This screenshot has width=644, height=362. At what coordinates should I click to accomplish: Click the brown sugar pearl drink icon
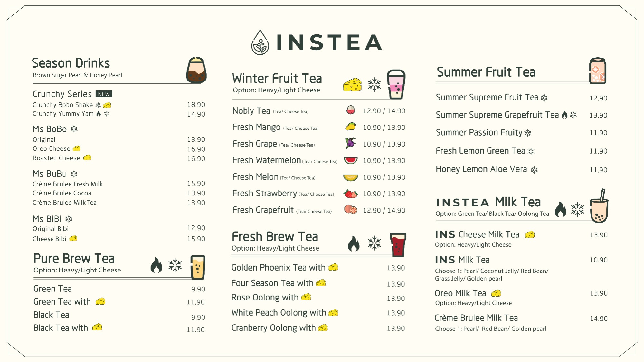point(196,70)
